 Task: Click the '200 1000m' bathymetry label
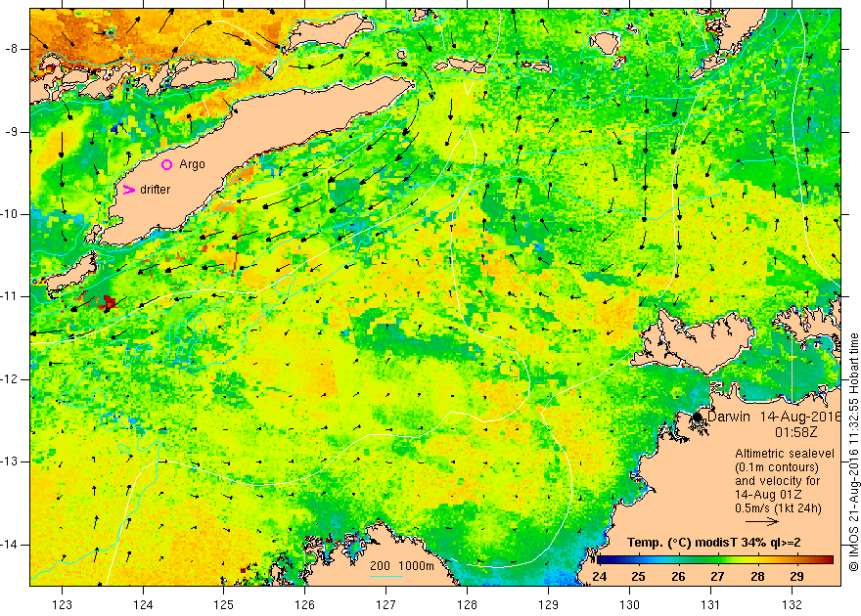pos(401,566)
